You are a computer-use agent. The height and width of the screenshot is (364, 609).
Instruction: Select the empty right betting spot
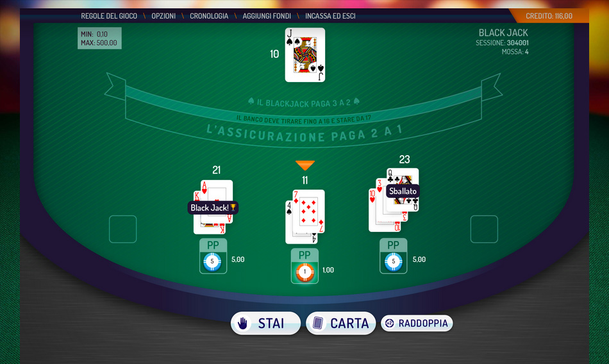pyautogui.click(x=484, y=229)
